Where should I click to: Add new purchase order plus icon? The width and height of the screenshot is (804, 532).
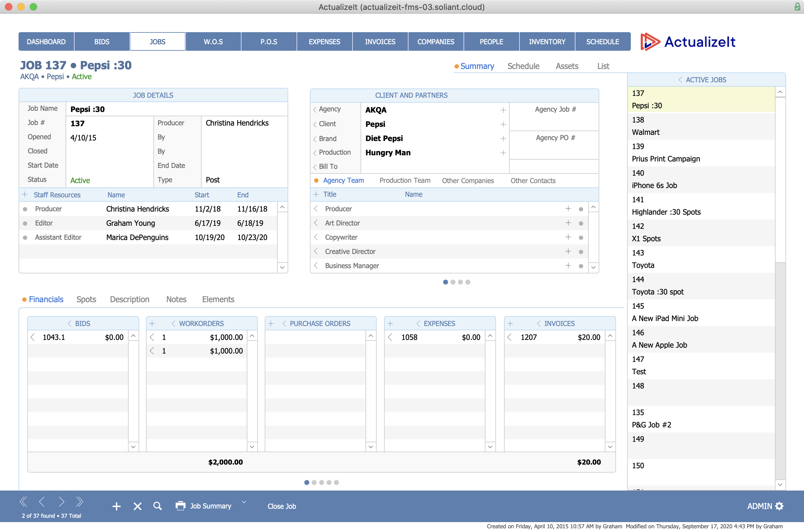click(x=271, y=323)
